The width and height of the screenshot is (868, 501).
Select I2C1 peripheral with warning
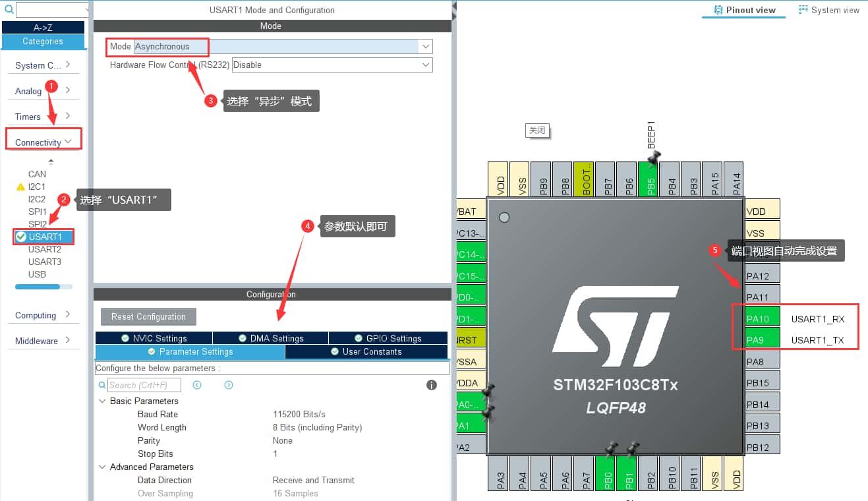pos(37,187)
